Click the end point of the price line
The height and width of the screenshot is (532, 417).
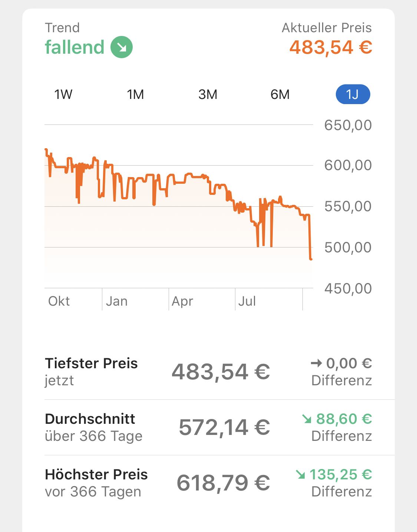point(311,259)
